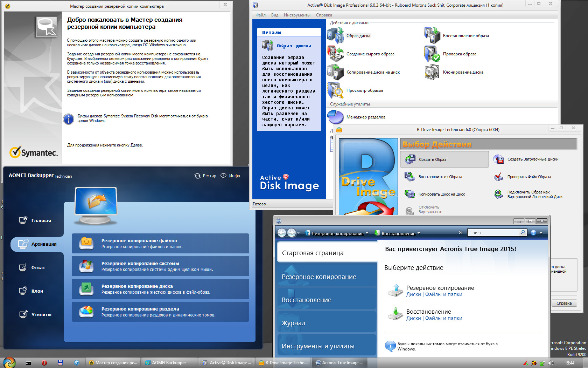Click Создать Загрузочные Диски icon
The image size is (588, 368).
coord(498,159)
